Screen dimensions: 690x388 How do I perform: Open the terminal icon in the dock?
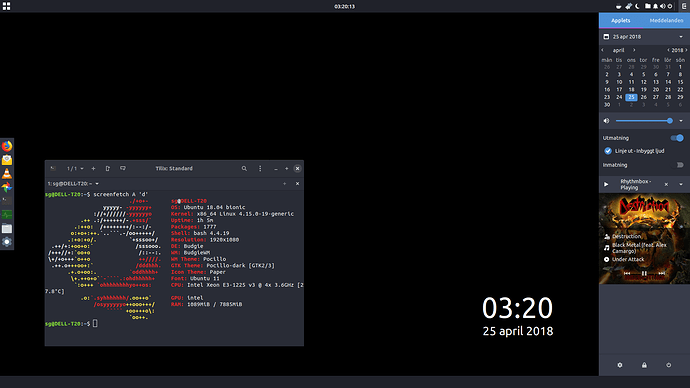(x=7, y=201)
